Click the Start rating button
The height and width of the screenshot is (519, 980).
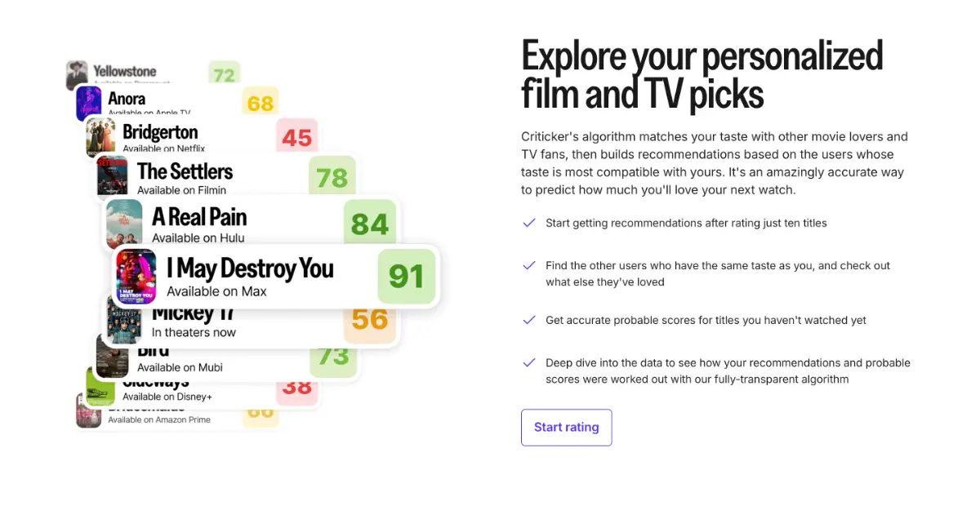[566, 428]
